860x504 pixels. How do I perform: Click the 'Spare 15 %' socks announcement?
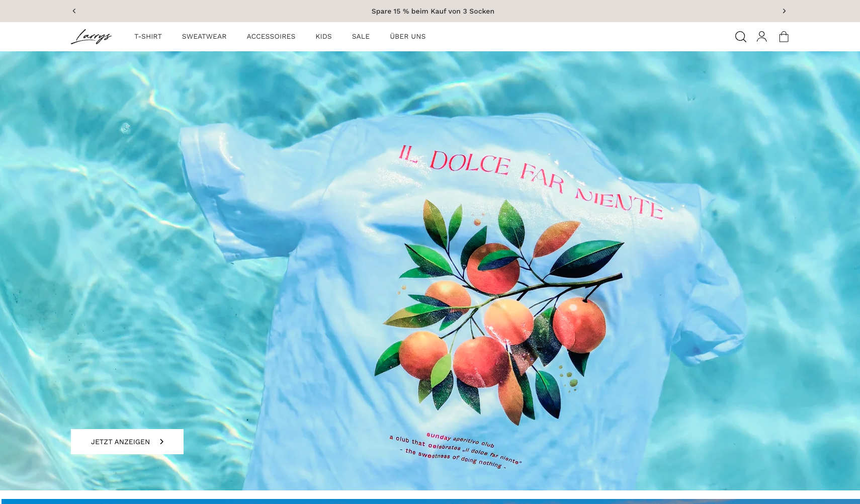coord(433,11)
